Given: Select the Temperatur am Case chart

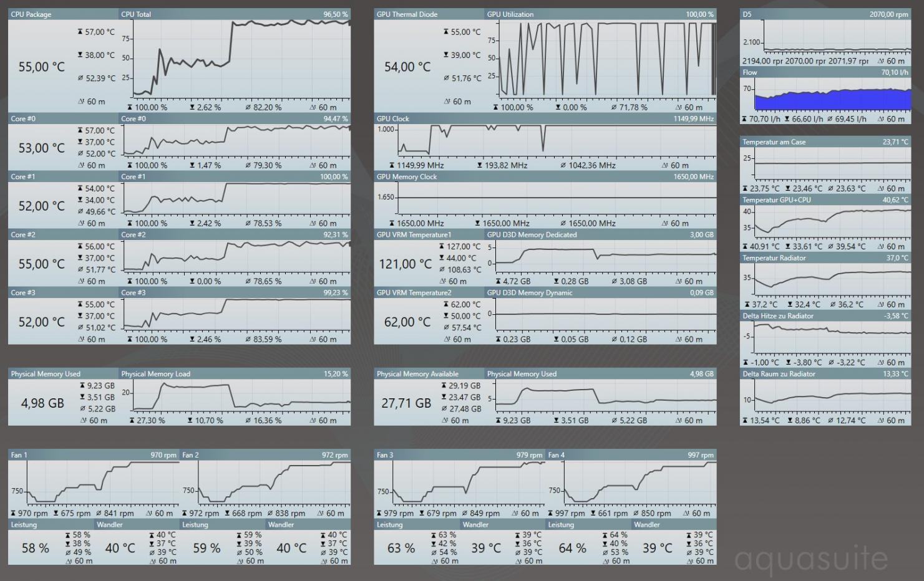Looking at the screenshot, I should tap(833, 165).
